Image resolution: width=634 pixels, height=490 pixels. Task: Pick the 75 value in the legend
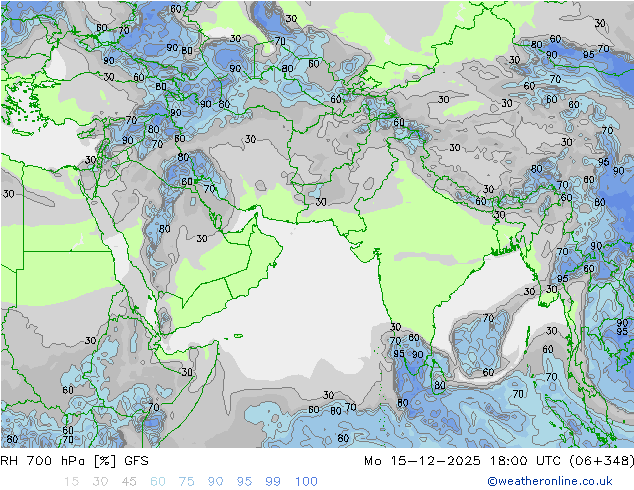(x=186, y=482)
